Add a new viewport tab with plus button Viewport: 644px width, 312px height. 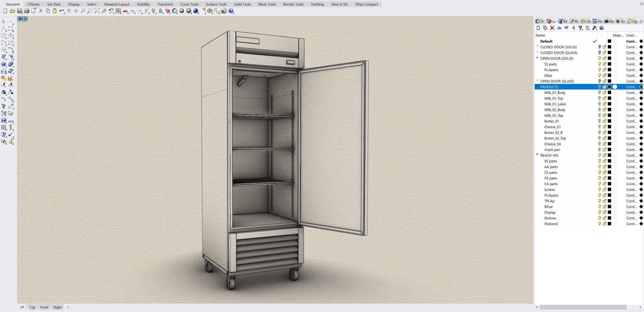[x=68, y=307]
